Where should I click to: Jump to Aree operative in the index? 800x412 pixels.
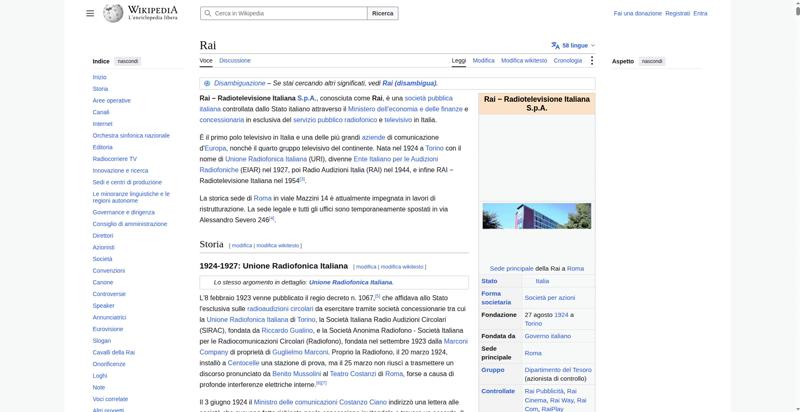111,100
